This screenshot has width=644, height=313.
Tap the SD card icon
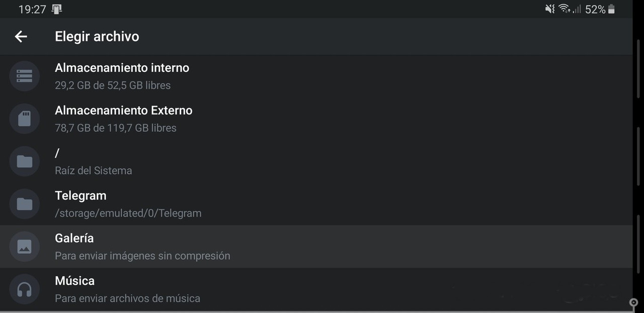(x=24, y=119)
